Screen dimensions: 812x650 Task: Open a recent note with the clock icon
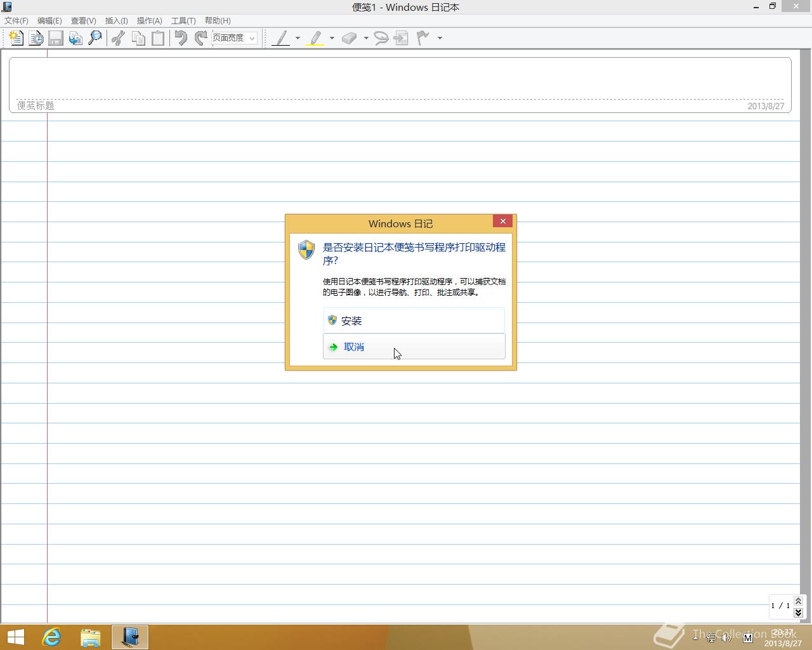point(36,38)
